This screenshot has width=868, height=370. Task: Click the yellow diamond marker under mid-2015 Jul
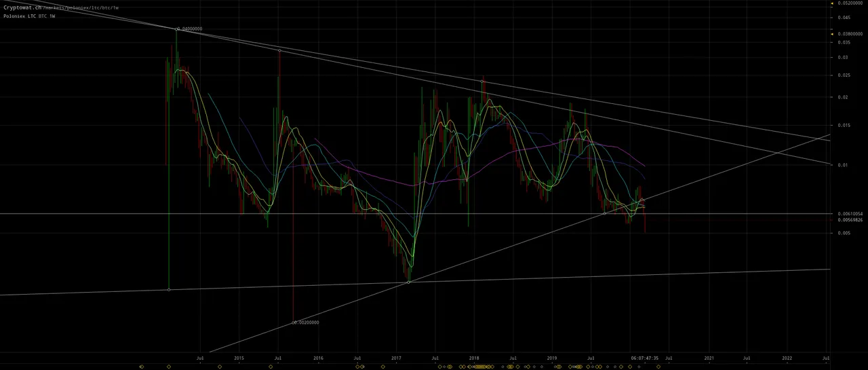point(271,367)
